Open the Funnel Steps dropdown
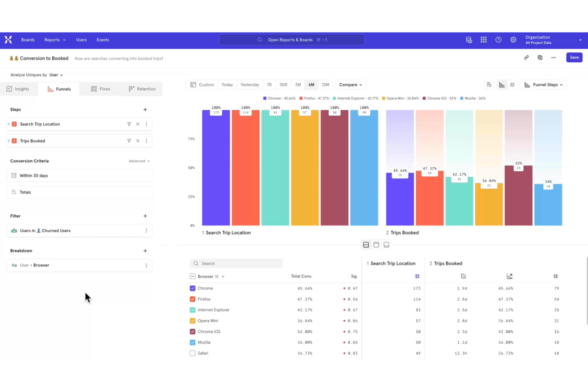The width and height of the screenshot is (588, 392). [x=543, y=84]
